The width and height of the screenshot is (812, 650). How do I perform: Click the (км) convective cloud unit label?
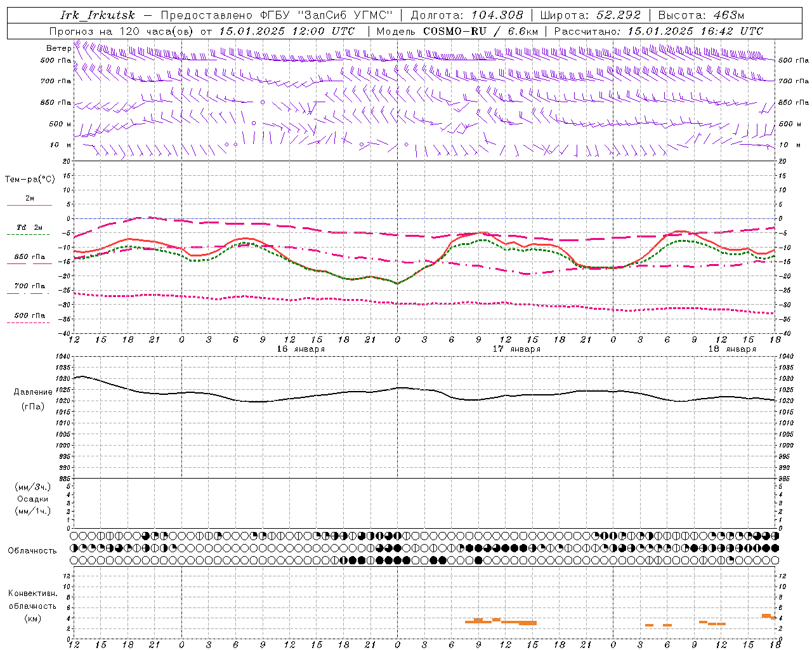(32, 618)
